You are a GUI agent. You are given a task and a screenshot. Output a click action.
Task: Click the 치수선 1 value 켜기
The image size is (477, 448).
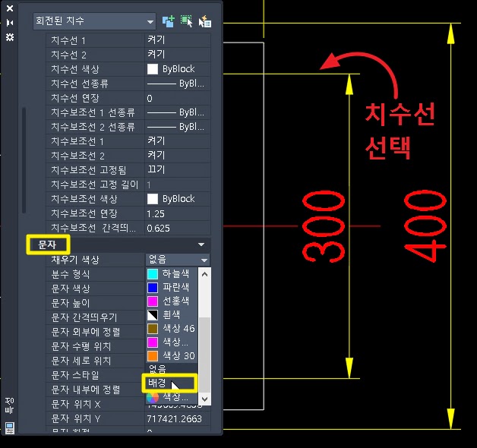178,40
